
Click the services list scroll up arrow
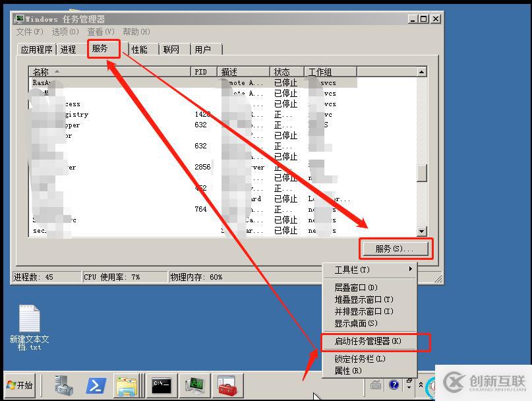click(421, 72)
